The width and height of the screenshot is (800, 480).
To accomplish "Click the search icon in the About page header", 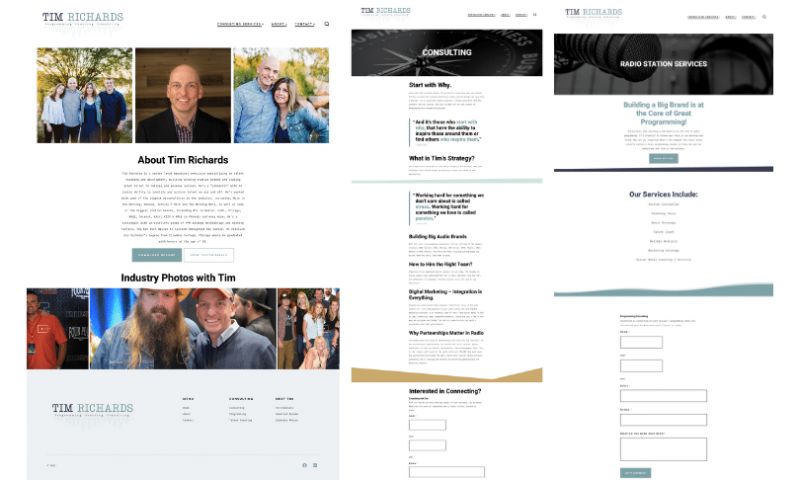I will click(326, 24).
